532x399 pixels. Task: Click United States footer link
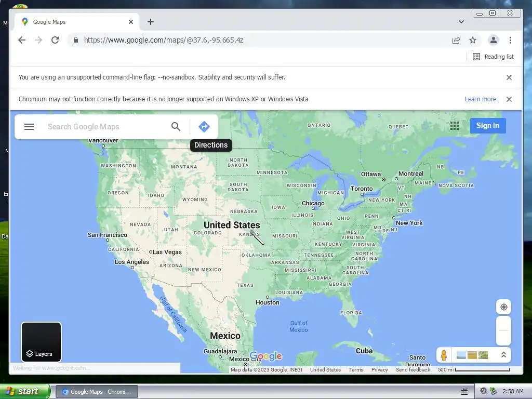click(x=325, y=370)
